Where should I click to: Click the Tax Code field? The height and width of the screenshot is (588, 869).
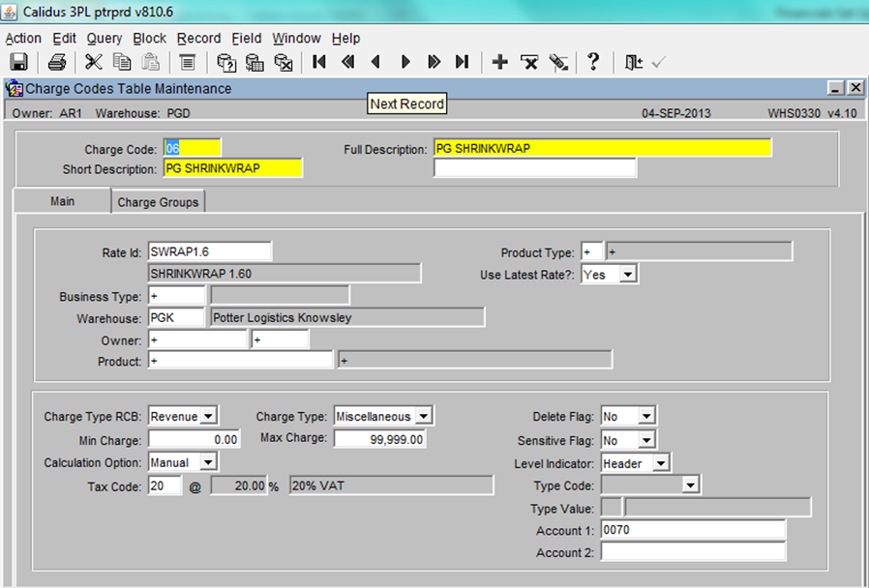coord(165,485)
